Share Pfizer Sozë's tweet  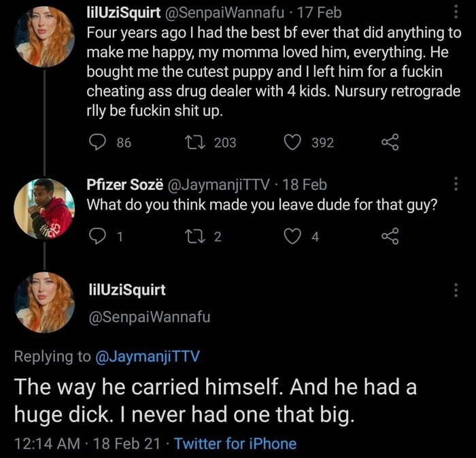point(389,236)
